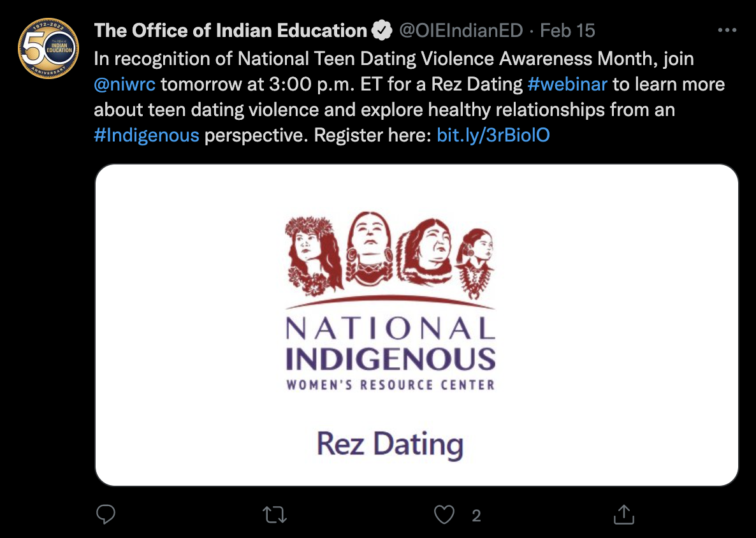756x538 pixels.
Task: Open the 50th anniversary profile avatar
Action: click(x=49, y=49)
